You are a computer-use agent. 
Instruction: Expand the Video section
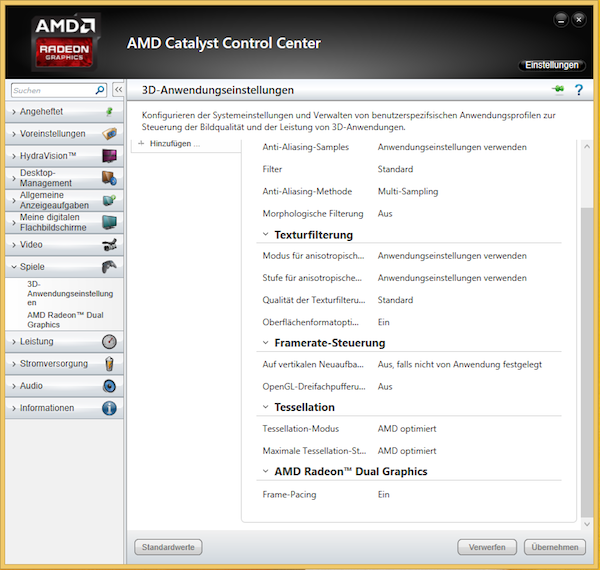[14, 245]
